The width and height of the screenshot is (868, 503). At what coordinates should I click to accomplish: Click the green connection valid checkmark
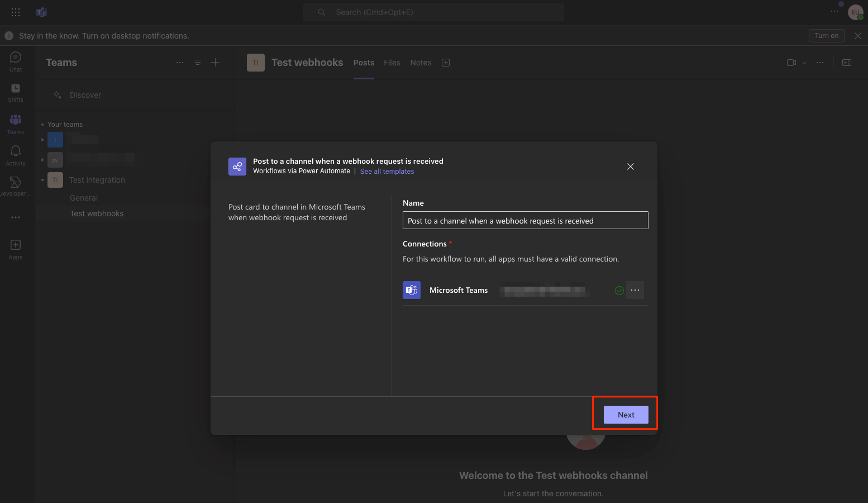pyautogui.click(x=619, y=291)
